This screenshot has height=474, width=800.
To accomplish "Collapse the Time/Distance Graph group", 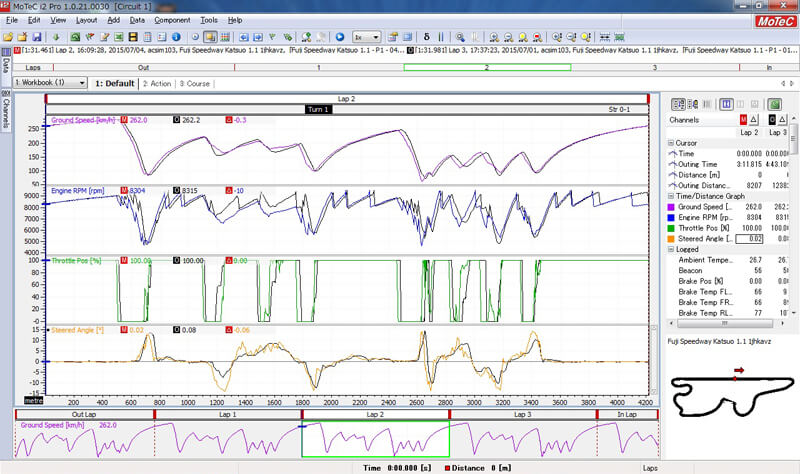I will [671, 196].
